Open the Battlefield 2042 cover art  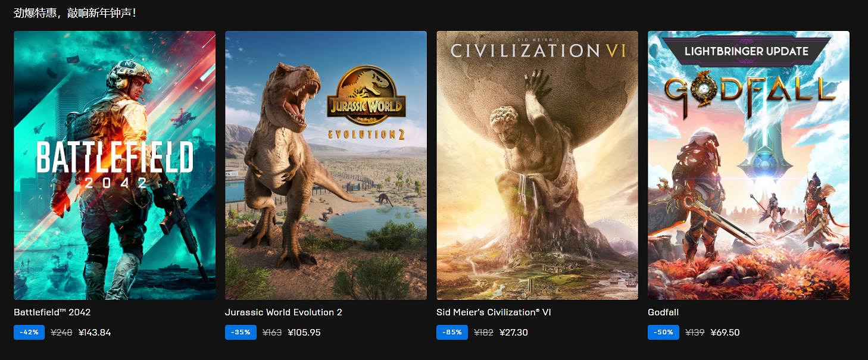114,165
